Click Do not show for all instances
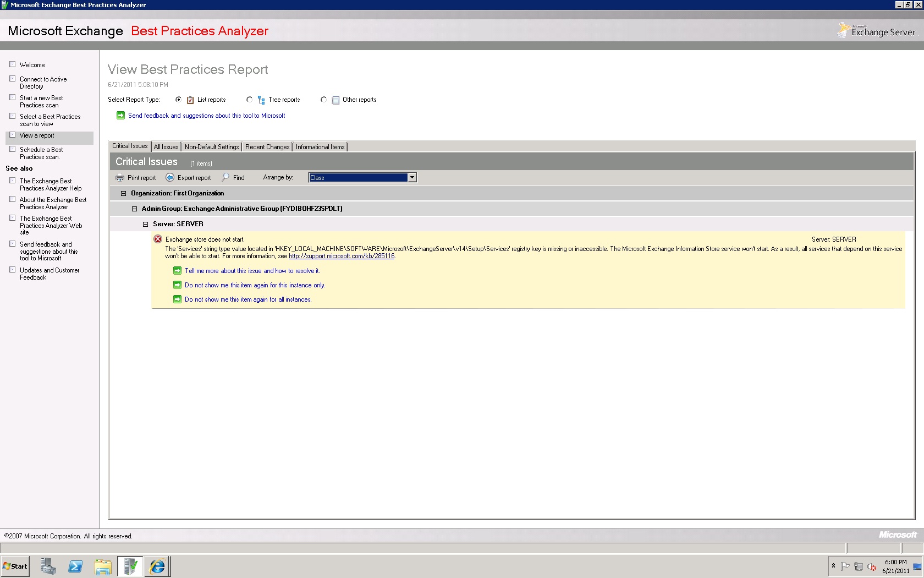 click(248, 299)
